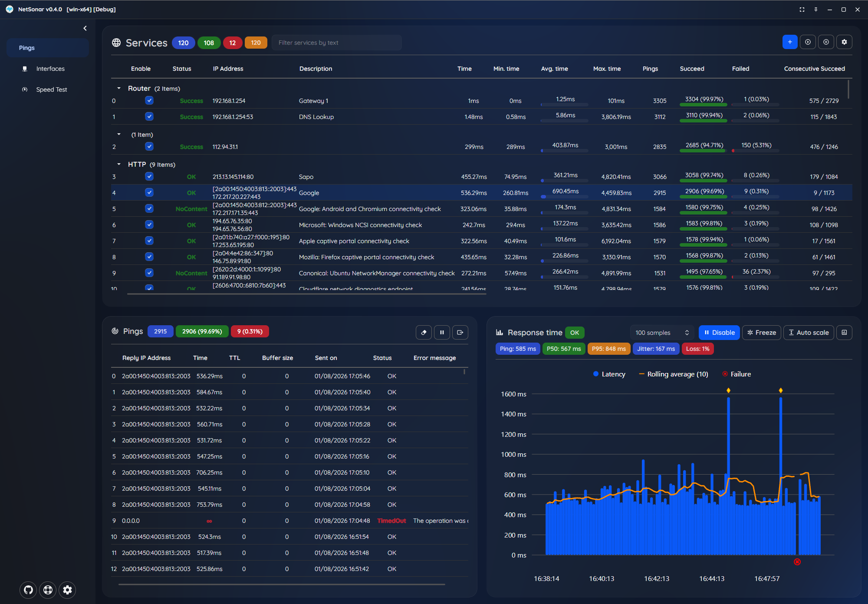The image size is (868, 604).
Task: Sort services by the Failed column
Action: coord(740,69)
